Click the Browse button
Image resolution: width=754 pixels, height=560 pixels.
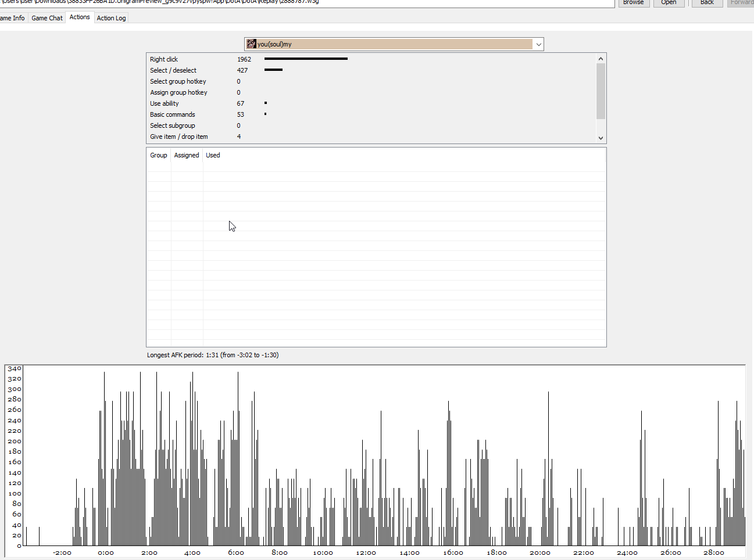tap(633, 2)
